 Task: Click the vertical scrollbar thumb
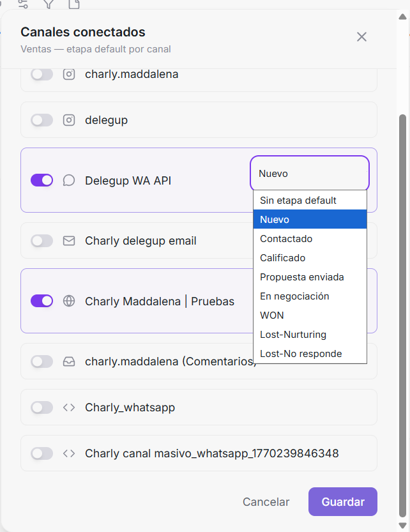tap(402, 315)
